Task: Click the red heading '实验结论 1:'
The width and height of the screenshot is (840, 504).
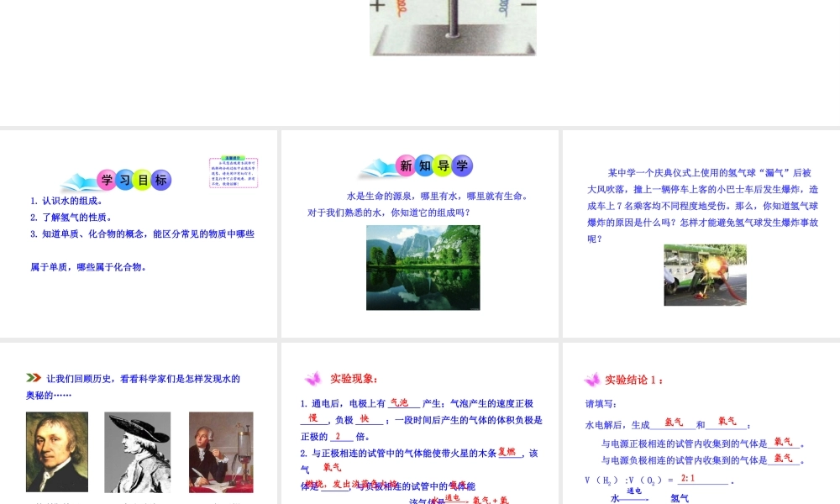Action: pos(634,380)
